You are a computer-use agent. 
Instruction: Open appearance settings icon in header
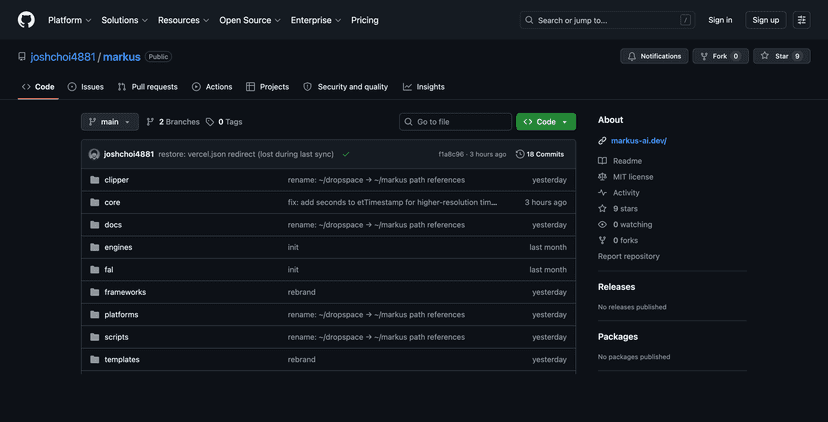click(x=802, y=20)
